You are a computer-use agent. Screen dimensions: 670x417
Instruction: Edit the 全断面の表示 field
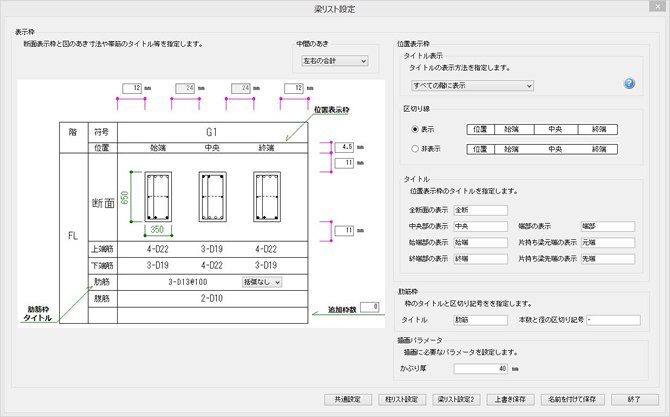pos(481,210)
